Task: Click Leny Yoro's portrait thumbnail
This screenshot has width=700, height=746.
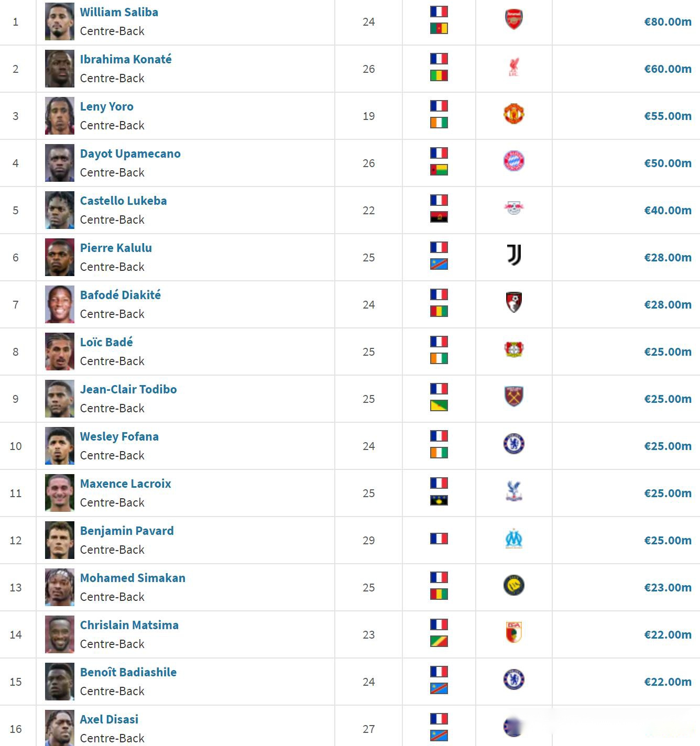Action: click(x=59, y=116)
